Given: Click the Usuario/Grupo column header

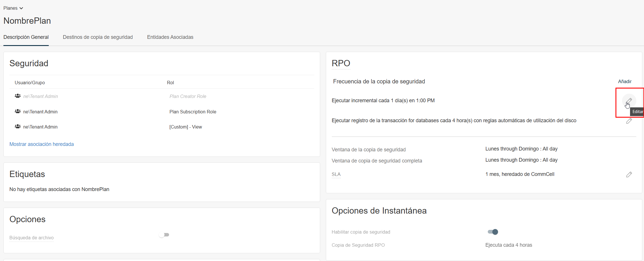Looking at the screenshot, I should click(30, 83).
